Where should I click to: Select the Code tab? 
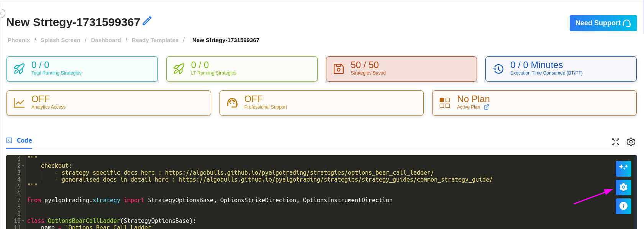pos(20,140)
